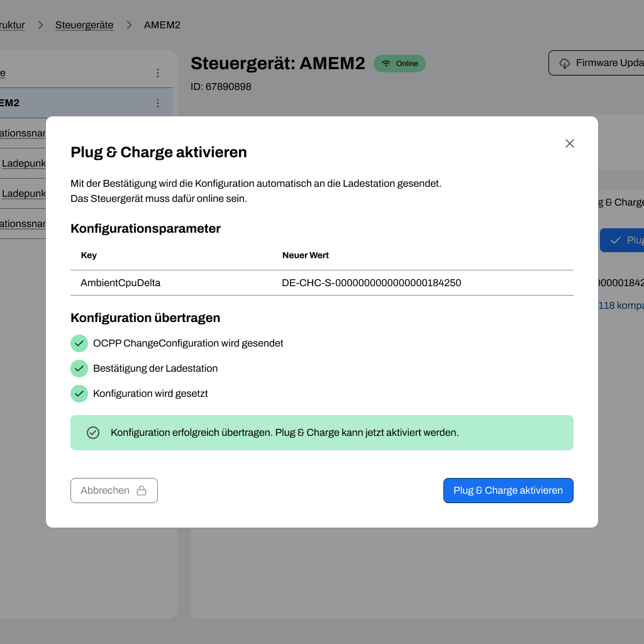Open the Steuergeräte breadcrumb link
This screenshot has height=644, width=644.
click(84, 25)
